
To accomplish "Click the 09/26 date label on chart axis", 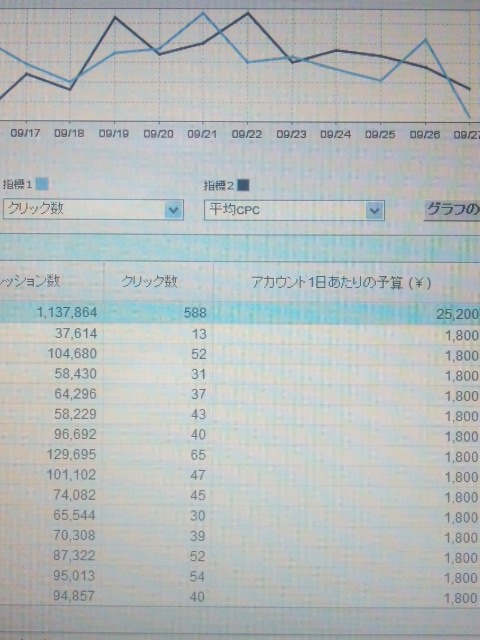I will tap(424, 134).
